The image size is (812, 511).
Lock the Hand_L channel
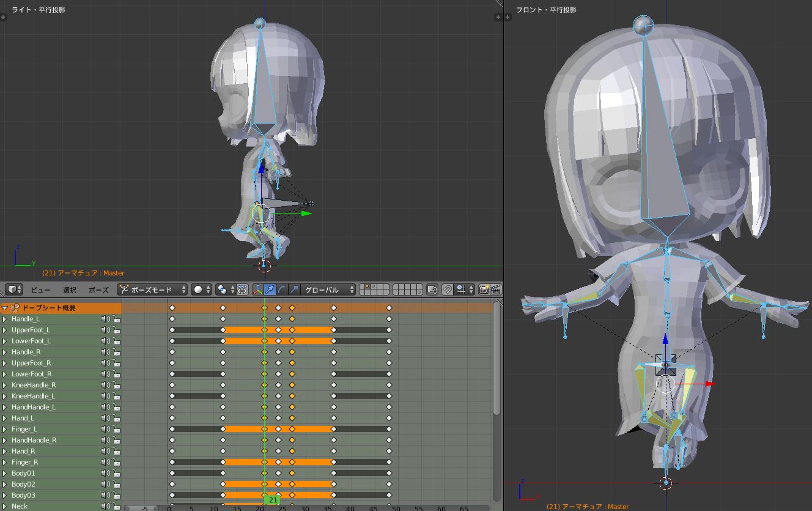(x=116, y=418)
